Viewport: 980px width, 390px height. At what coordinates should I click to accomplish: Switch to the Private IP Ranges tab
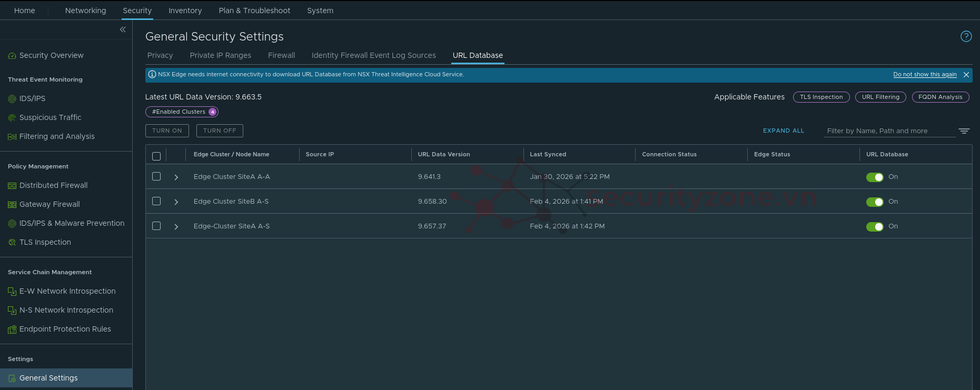220,55
